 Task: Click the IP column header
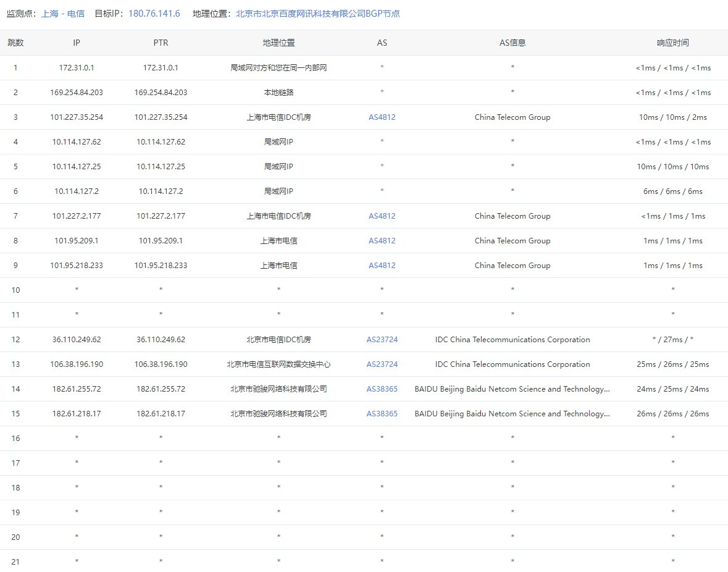point(77,43)
